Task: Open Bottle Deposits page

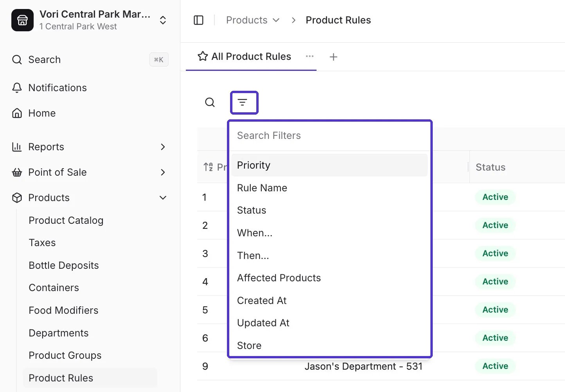Action: pyautogui.click(x=64, y=265)
